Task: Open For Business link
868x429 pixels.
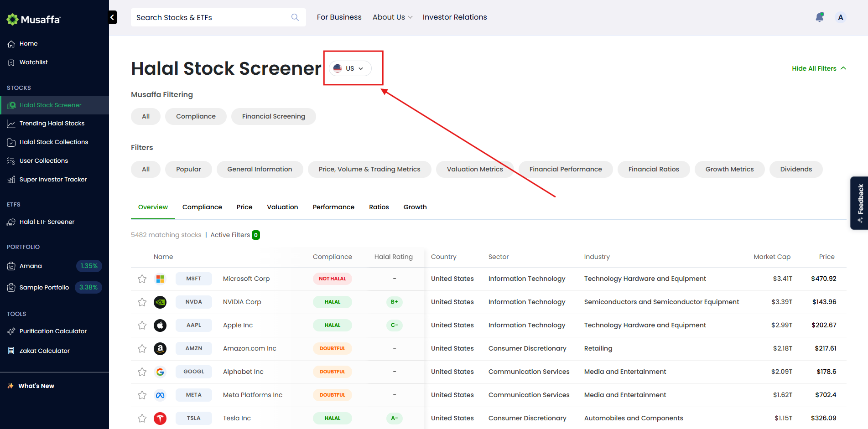Action: pos(339,17)
